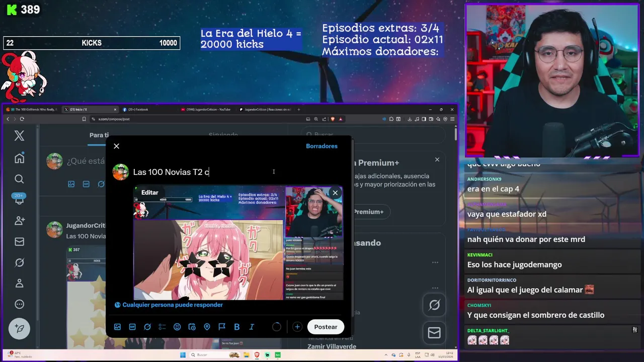Tag a location on the post

point(207,327)
